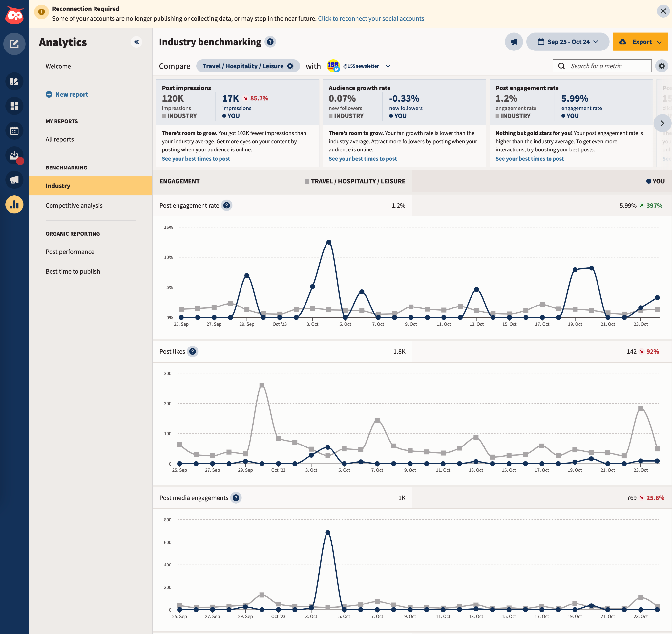The width and height of the screenshot is (672, 634).
Task: Open Travel / Hospitality / Leisure industry settings gear
Action: click(x=290, y=66)
